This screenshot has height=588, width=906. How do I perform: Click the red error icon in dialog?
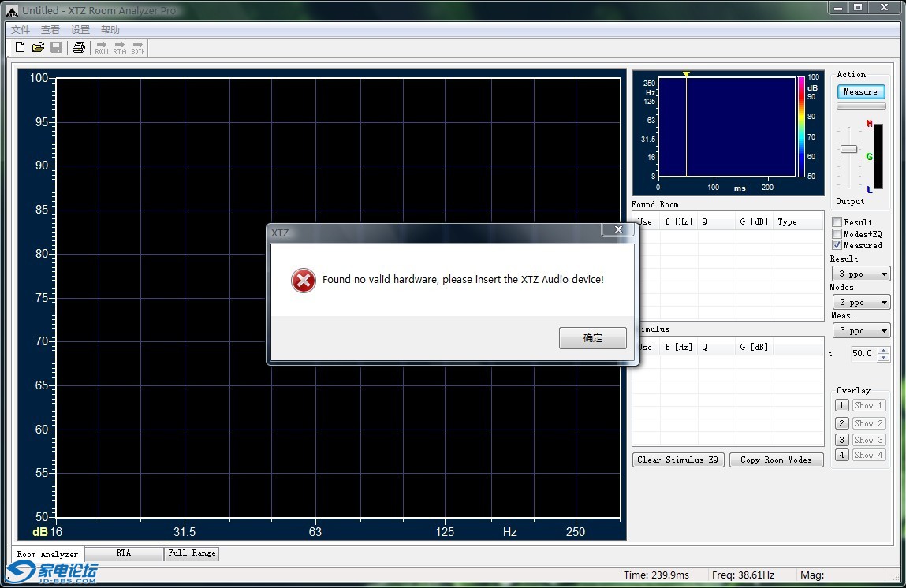click(x=304, y=281)
